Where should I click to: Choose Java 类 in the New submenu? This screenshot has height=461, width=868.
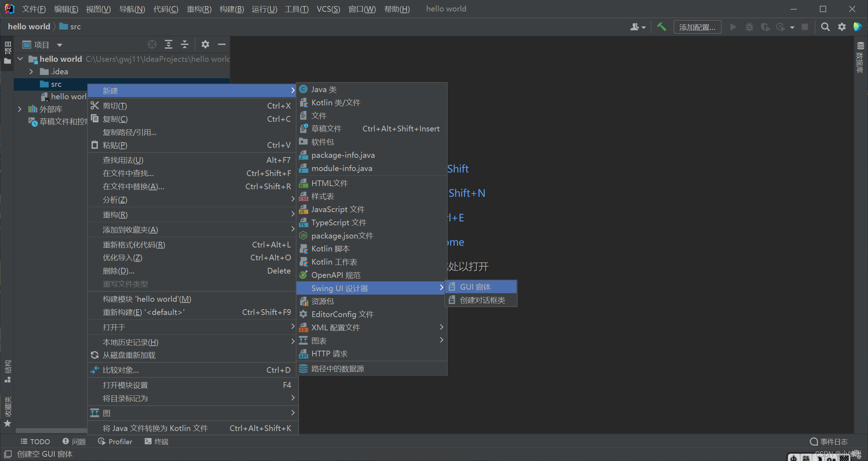tap(324, 90)
